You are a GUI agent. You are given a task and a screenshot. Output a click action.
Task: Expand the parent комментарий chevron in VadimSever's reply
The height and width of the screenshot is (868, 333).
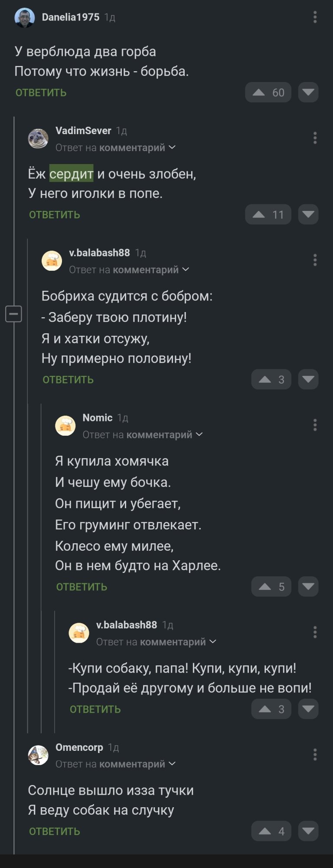(x=173, y=148)
